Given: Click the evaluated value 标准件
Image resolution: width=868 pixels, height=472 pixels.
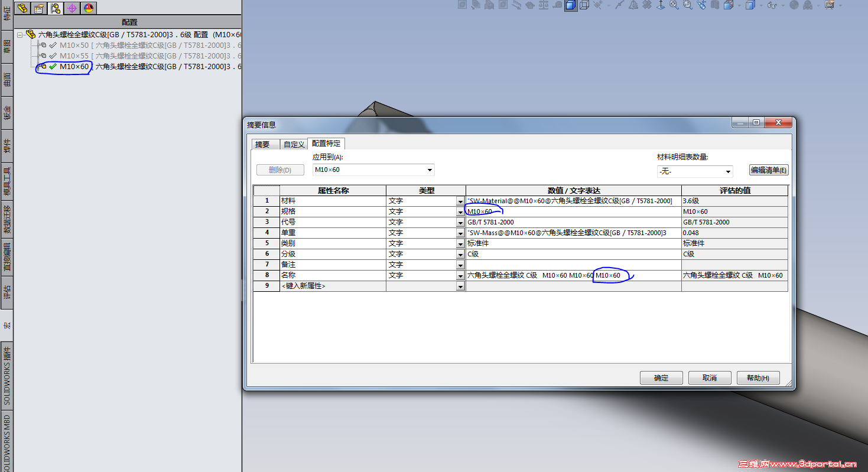Looking at the screenshot, I should 734,243.
